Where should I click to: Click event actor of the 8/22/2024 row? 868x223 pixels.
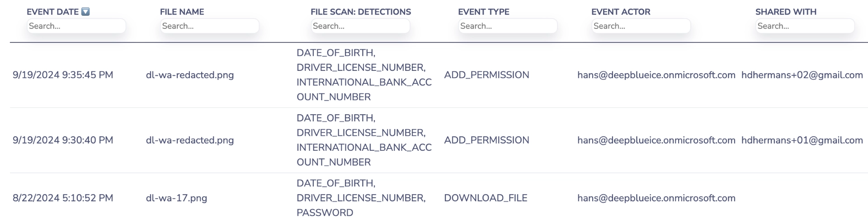click(656, 198)
